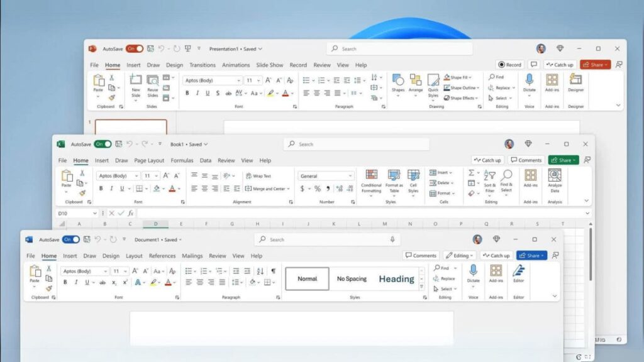Image resolution: width=644 pixels, height=362 pixels.
Task: Toggle bold formatting in Word's Font group
Action: point(65,282)
